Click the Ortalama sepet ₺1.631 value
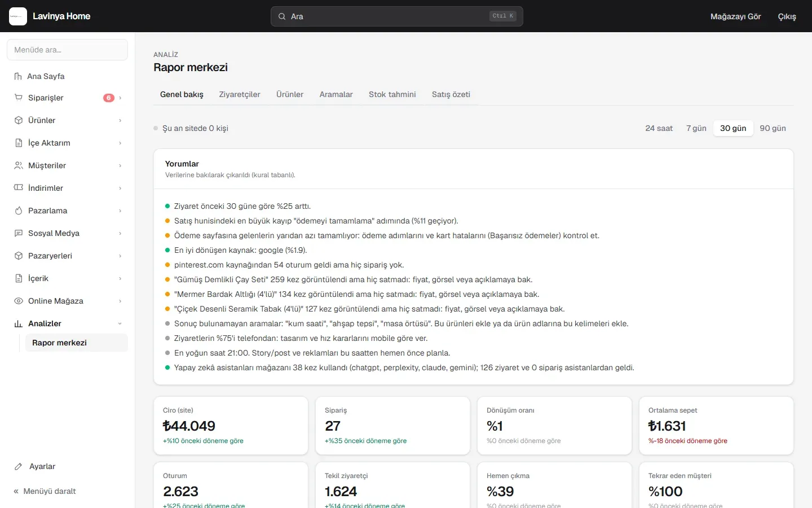 pyautogui.click(x=667, y=426)
